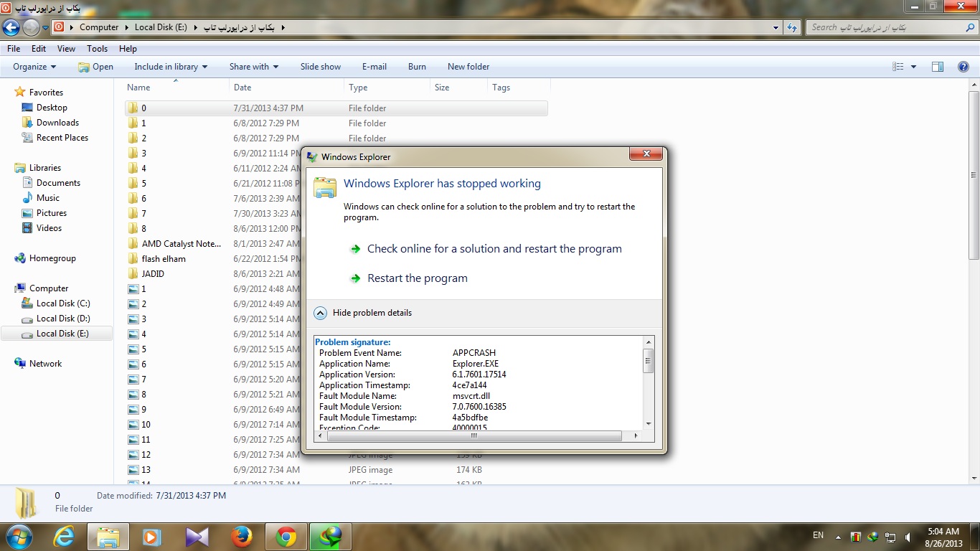Sort by Name column header
Viewport: 980px width, 551px height.
139,88
